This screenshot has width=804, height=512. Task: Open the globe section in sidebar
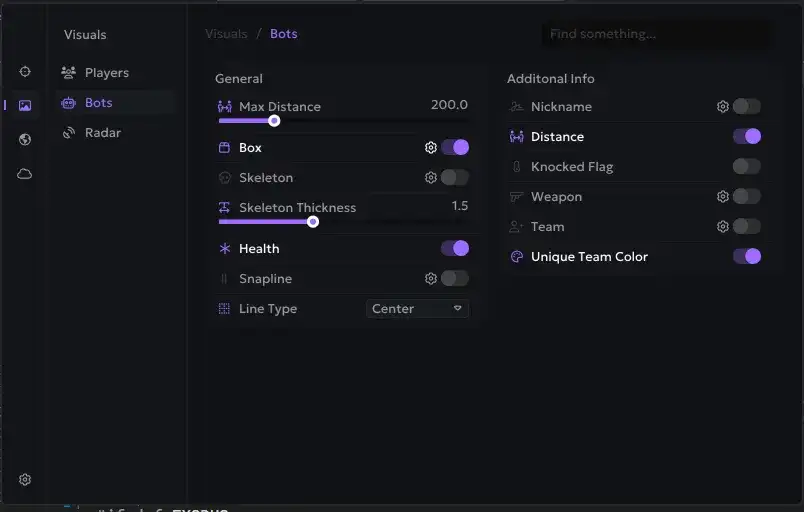(25, 140)
